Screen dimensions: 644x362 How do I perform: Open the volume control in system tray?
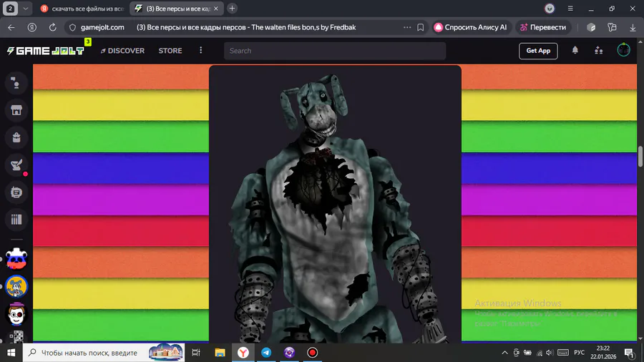click(x=550, y=353)
